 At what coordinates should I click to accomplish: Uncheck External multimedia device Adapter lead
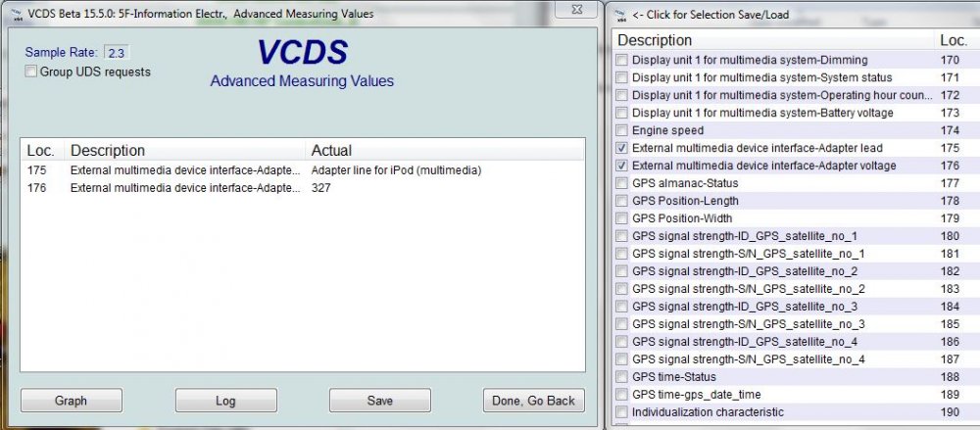pos(622,148)
